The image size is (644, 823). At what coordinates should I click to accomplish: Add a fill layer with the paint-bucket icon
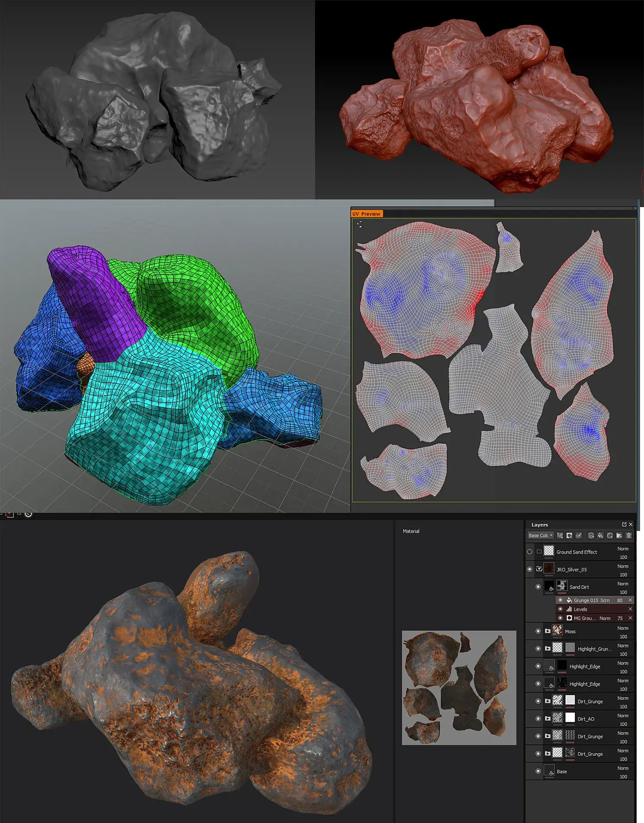pyautogui.click(x=600, y=536)
